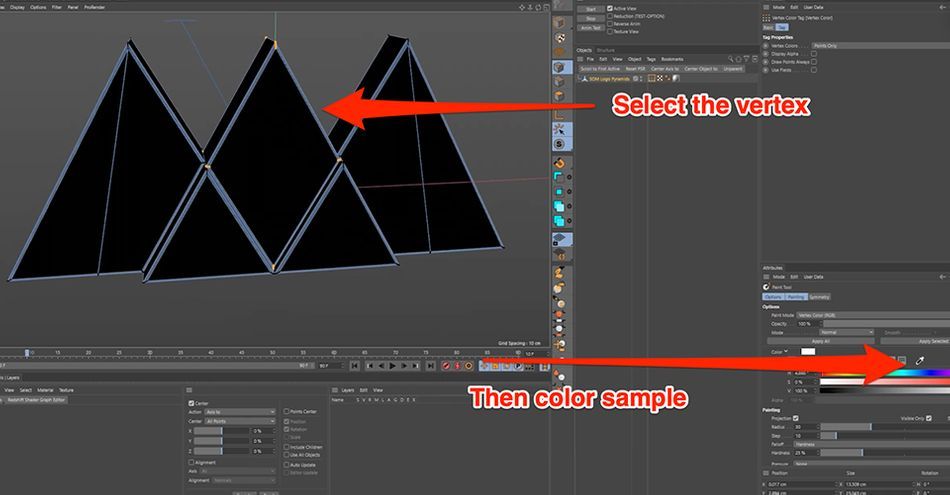
Task: Open the Object menu in Objects manager
Action: click(634, 59)
